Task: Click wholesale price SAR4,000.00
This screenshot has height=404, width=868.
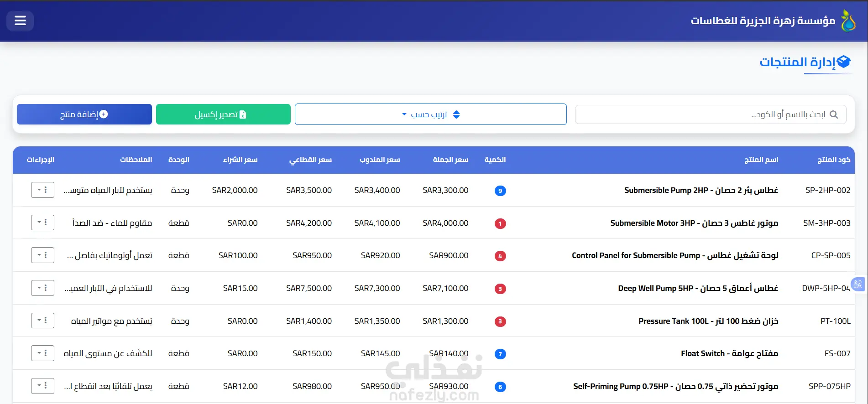Action: [445, 223]
